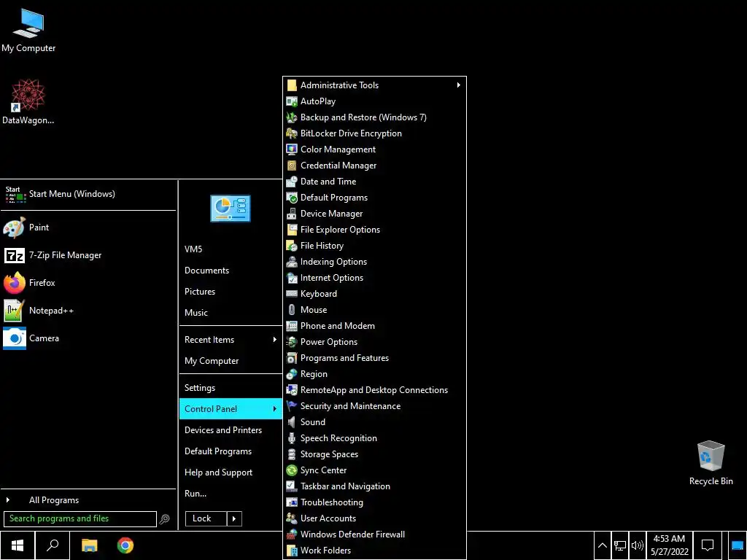Click the Backup and Restore icon

coord(292,117)
